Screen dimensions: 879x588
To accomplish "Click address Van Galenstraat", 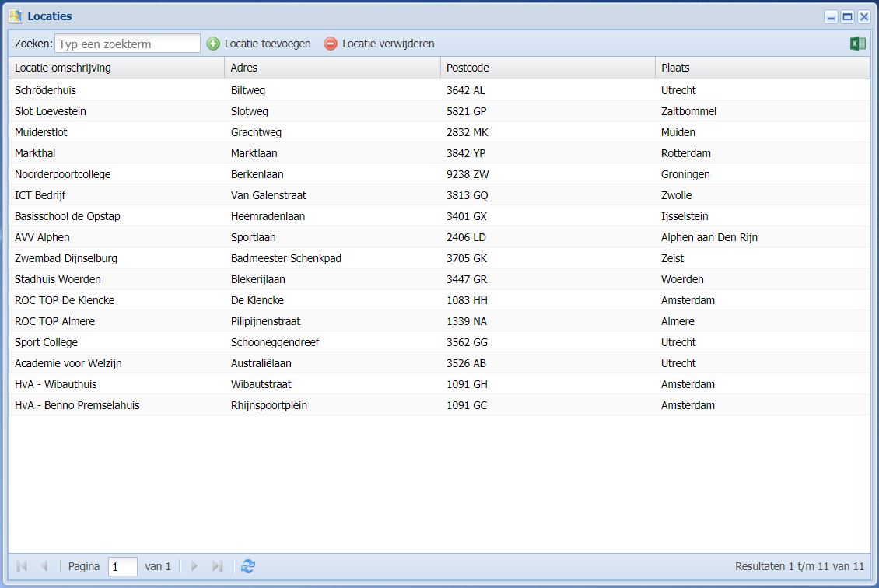I will 268,195.
